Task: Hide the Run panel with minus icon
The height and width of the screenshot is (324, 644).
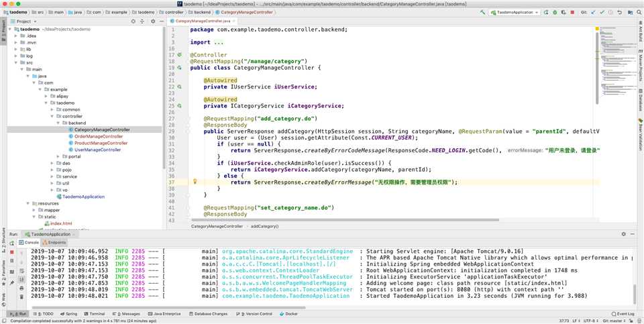Action: [633, 234]
